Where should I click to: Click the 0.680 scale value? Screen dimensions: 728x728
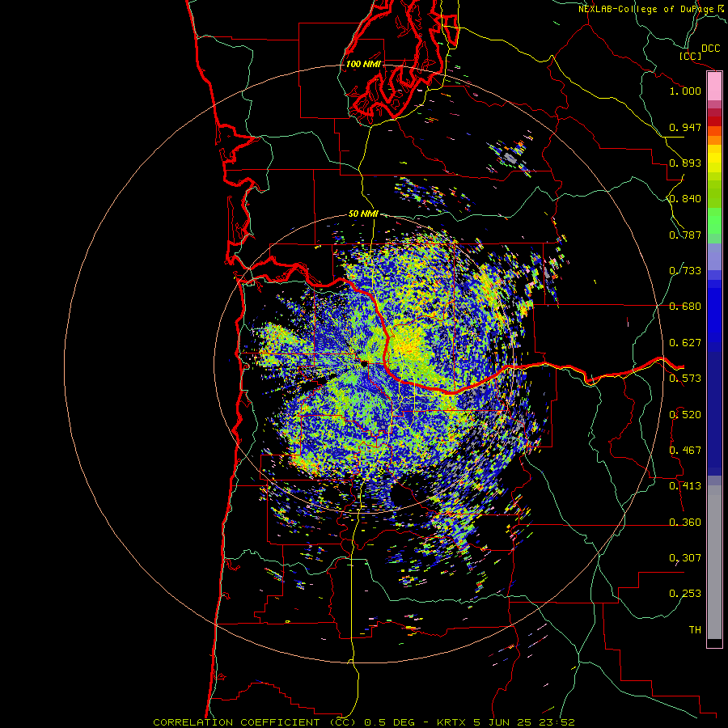685,307
